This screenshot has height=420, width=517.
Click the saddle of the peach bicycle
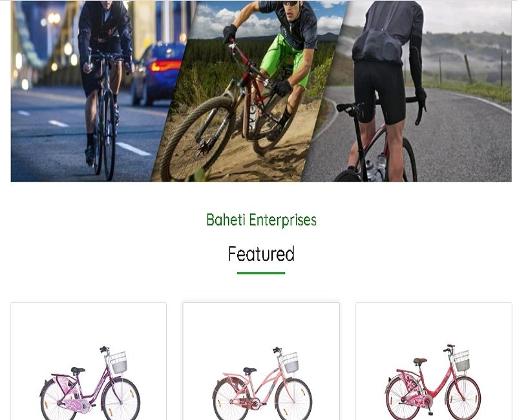249,370
